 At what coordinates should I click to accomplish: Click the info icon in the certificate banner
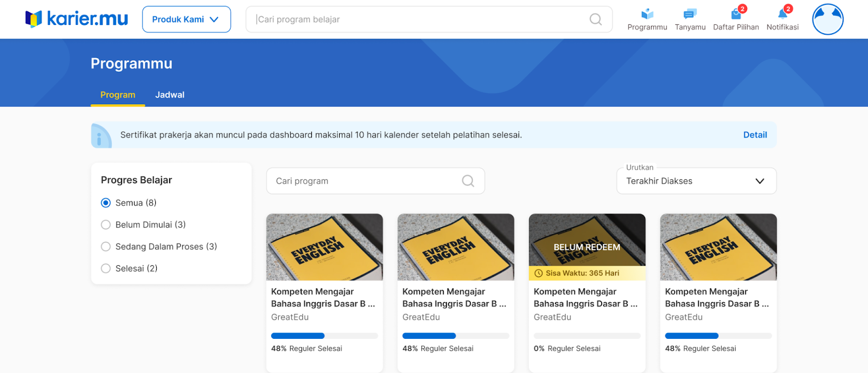(x=101, y=136)
